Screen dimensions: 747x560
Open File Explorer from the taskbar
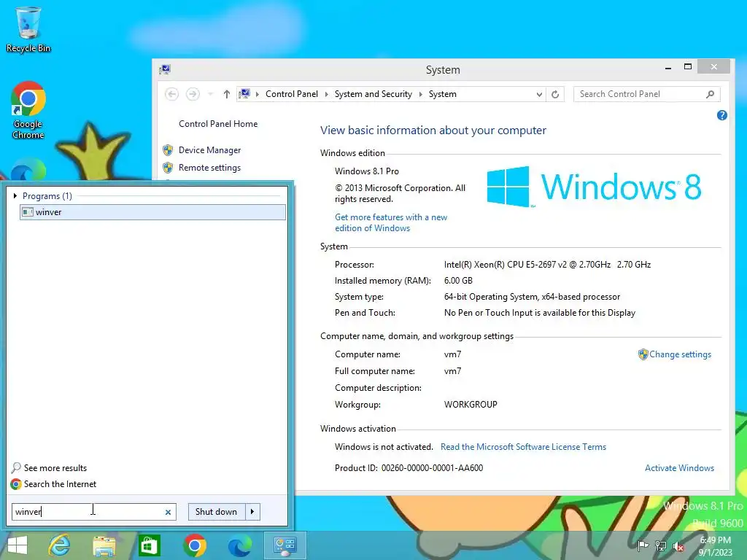pos(104,545)
